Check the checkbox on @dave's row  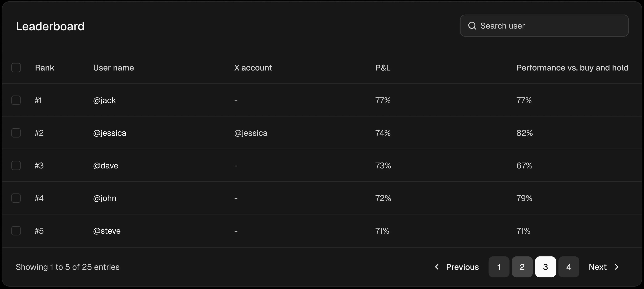16,165
